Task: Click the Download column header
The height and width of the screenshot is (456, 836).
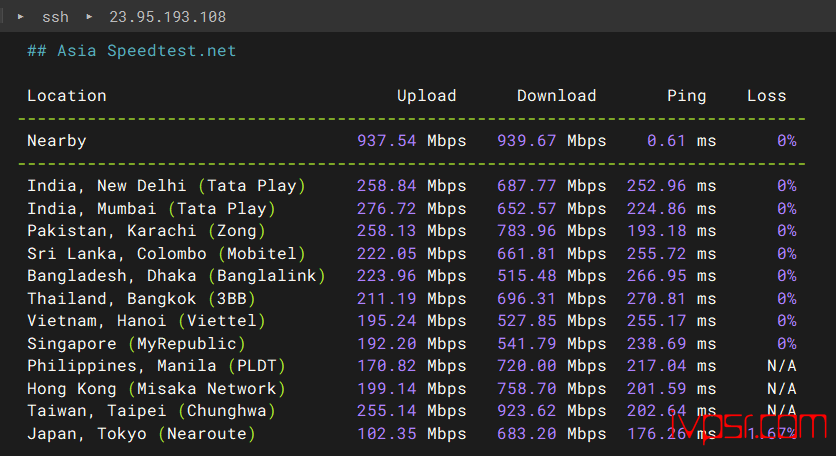Action: click(556, 96)
